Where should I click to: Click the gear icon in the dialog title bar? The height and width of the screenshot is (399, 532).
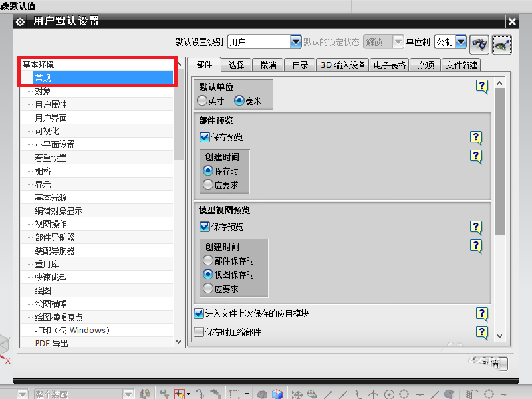[x=19, y=21]
